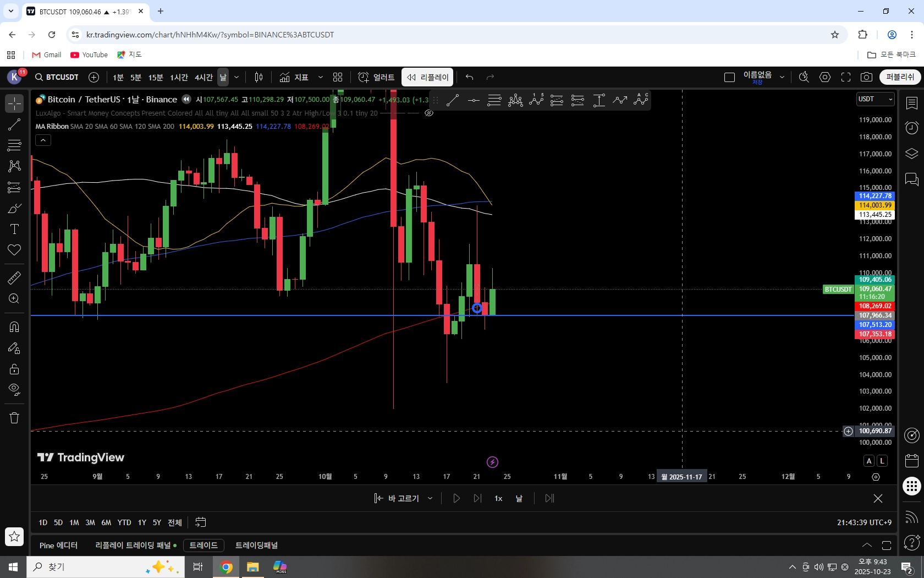The image size is (924, 578).
Task: Open the alerts clock panel
Action: [x=912, y=128]
